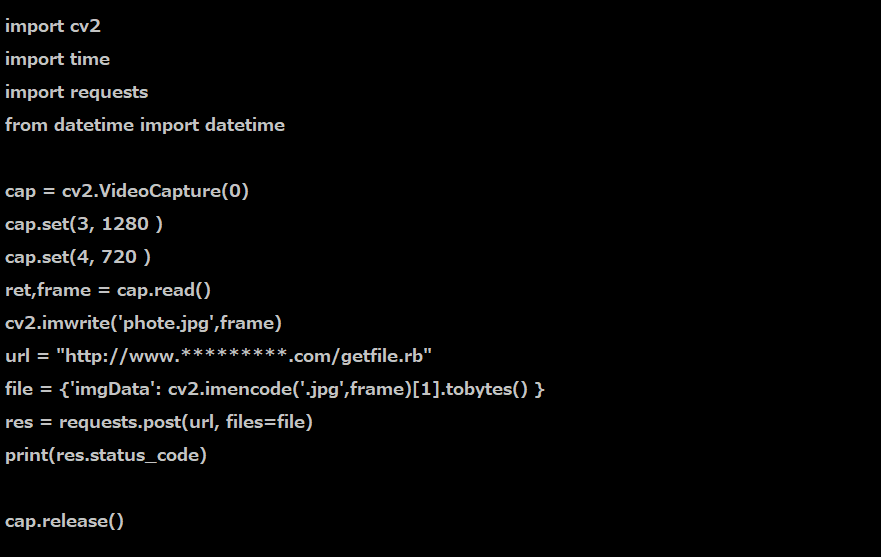Click the 'import requests' line
881x557 pixels.
pos(76,92)
